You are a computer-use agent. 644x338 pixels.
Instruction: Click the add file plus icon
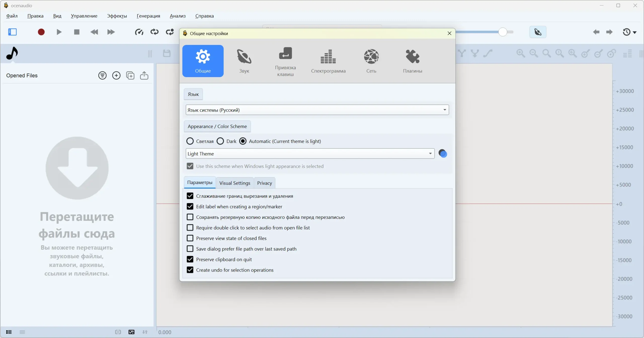(116, 76)
